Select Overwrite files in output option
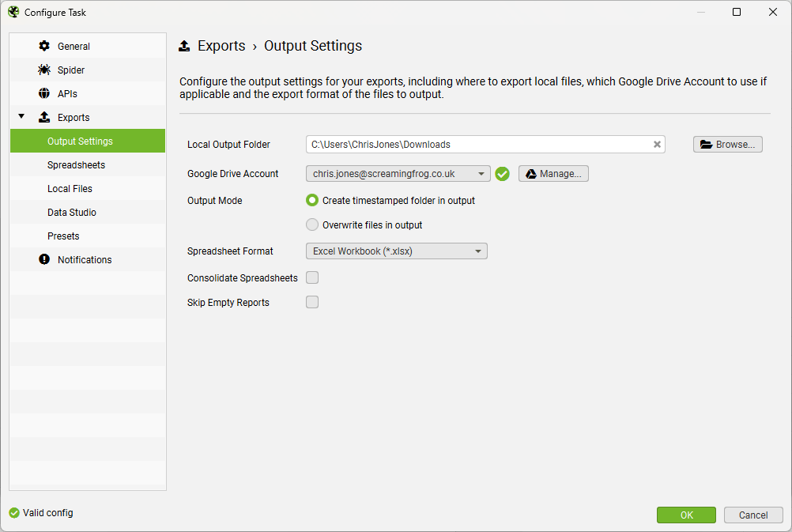The width and height of the screenshot is (792, 532). click(x=312, y=224)
